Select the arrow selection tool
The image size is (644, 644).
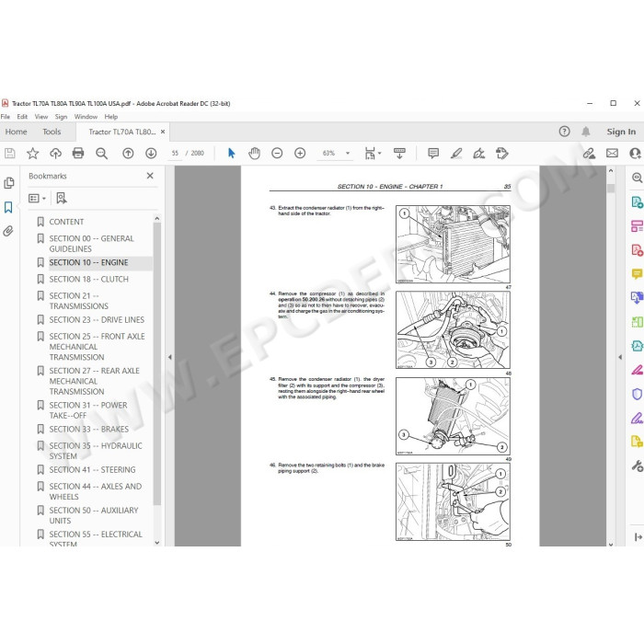(x=232, y=154)
